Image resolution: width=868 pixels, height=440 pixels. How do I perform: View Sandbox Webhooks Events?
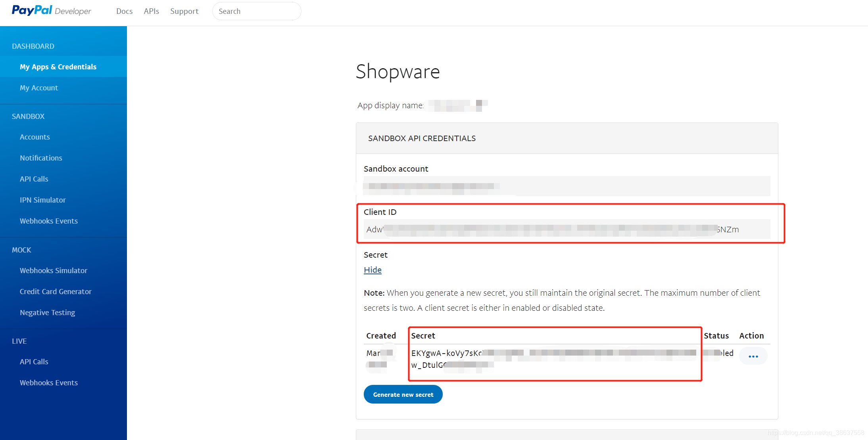(49, 221)
